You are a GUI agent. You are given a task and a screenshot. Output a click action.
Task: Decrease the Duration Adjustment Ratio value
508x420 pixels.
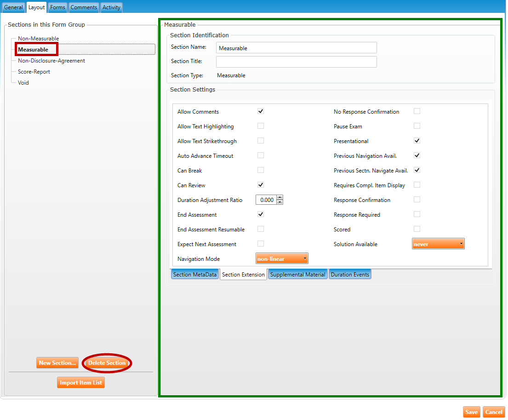[280, 202]
